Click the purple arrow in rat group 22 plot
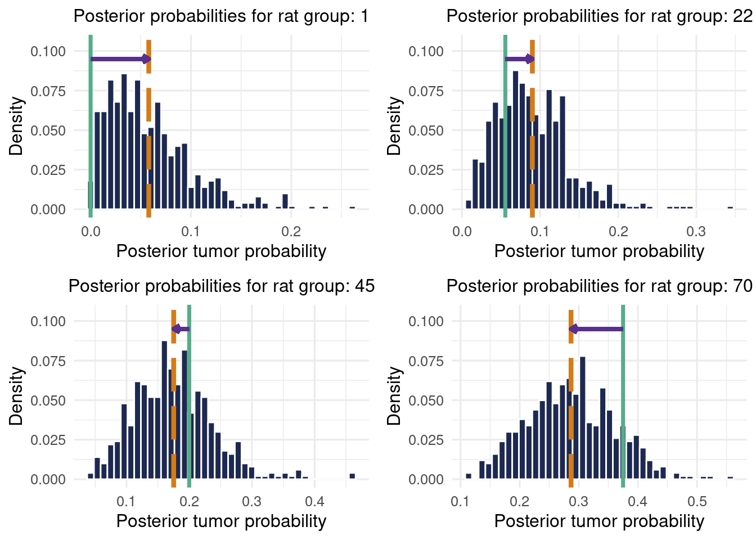The width and height of the screenshot is (756, 540). (x=519, y=59)
